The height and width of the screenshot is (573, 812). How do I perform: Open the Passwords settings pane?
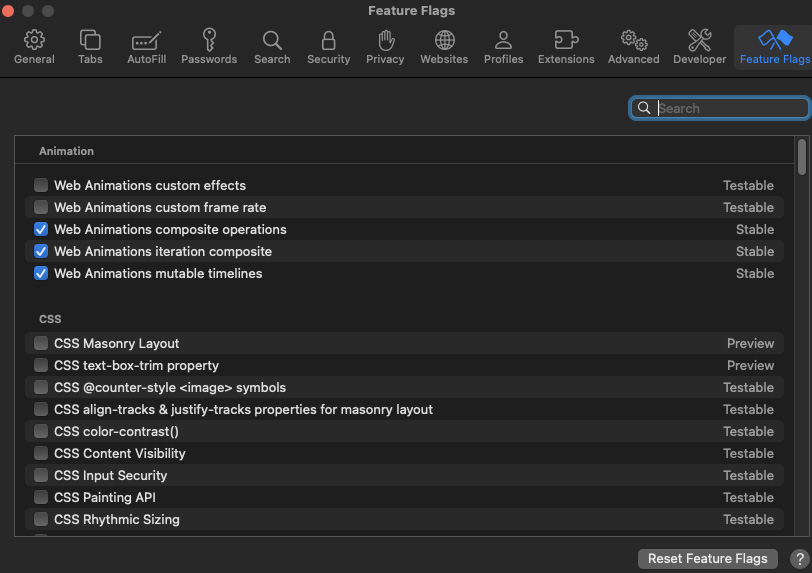point(209,47)
